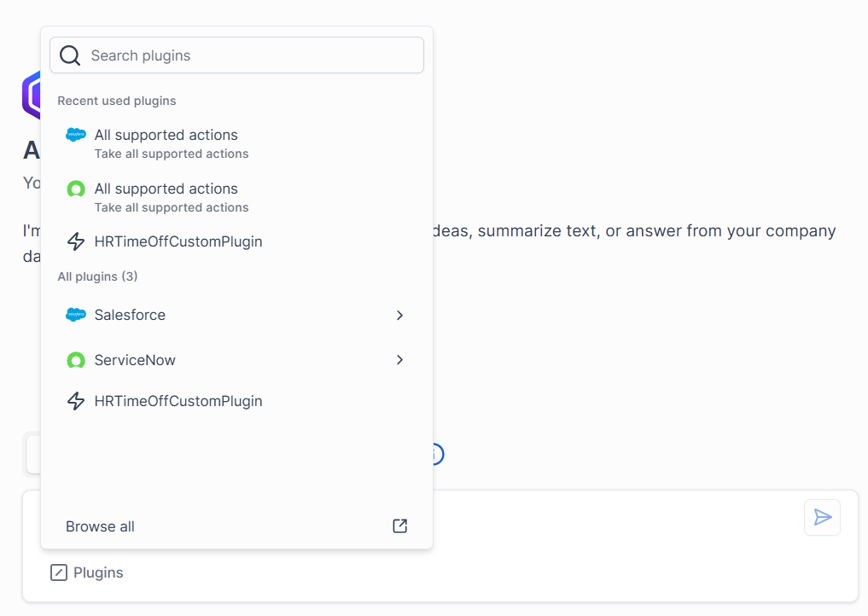Click the ServiceNow green icon under All plugins

coord(76,360)
